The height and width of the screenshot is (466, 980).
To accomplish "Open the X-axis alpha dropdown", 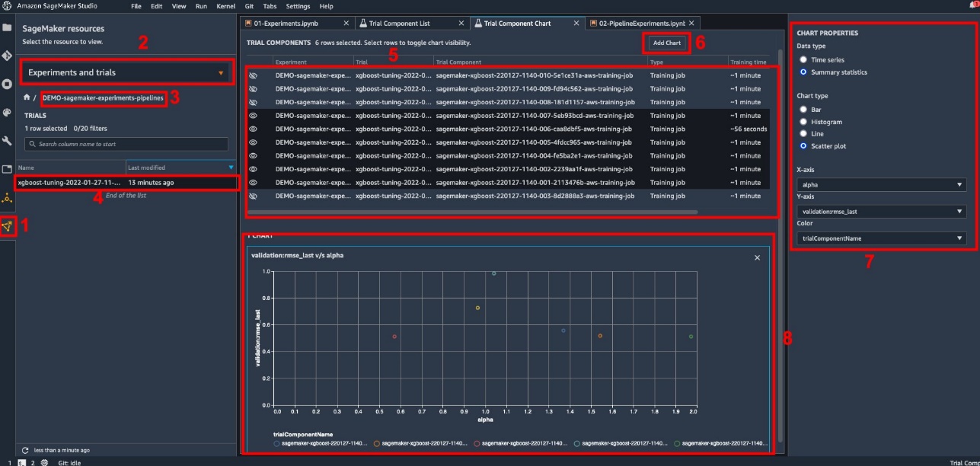I will 881,184.
